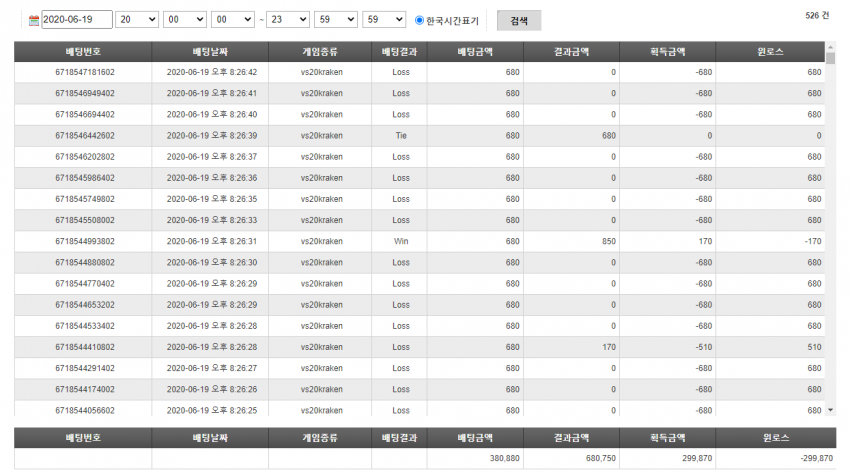The width and height of the screenshot is (850, 470).
Task: Open the start minute dropdown
Action: (x=185, y=20)
